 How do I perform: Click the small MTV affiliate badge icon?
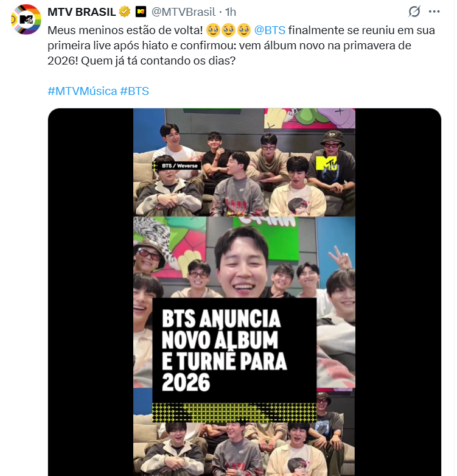click(x=141, y=12)
